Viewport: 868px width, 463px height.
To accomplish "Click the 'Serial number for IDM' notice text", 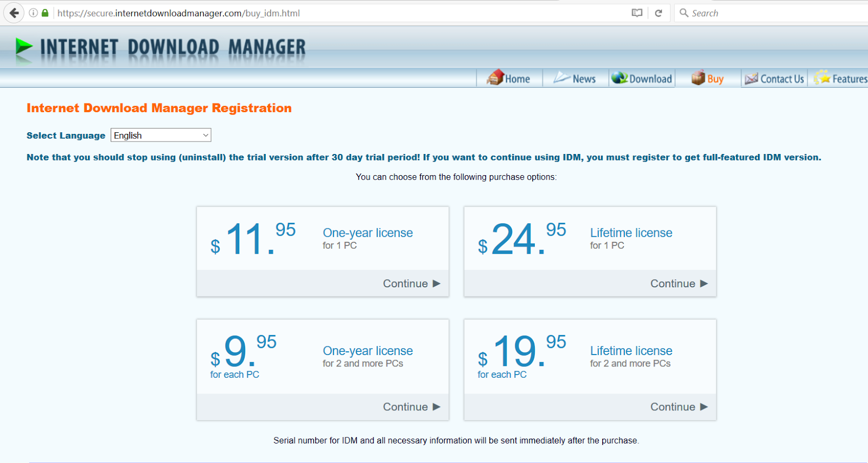I will coord(456,440).
